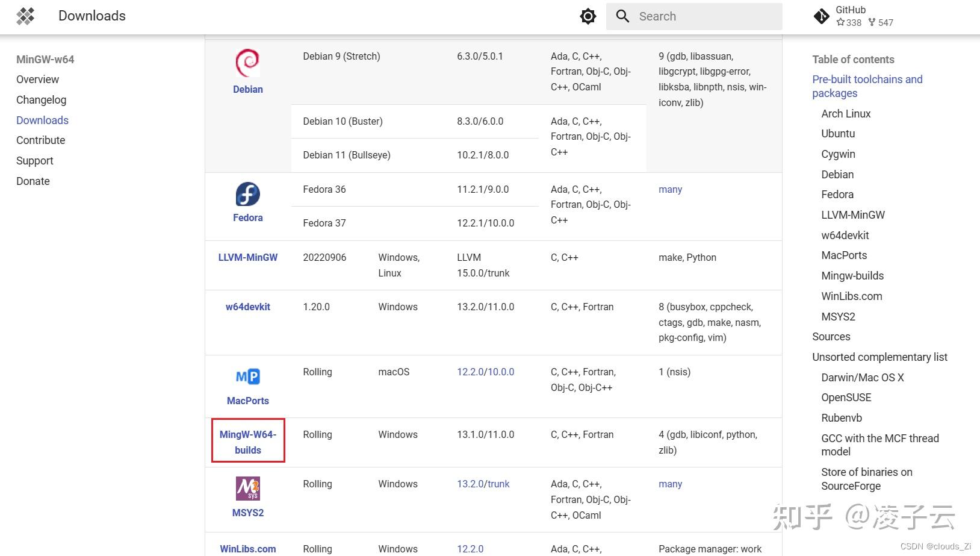The height and width of the screenshot is (556, 980).
Task: Jump to Cygwin in table of contents
Action: click(838, 154)
